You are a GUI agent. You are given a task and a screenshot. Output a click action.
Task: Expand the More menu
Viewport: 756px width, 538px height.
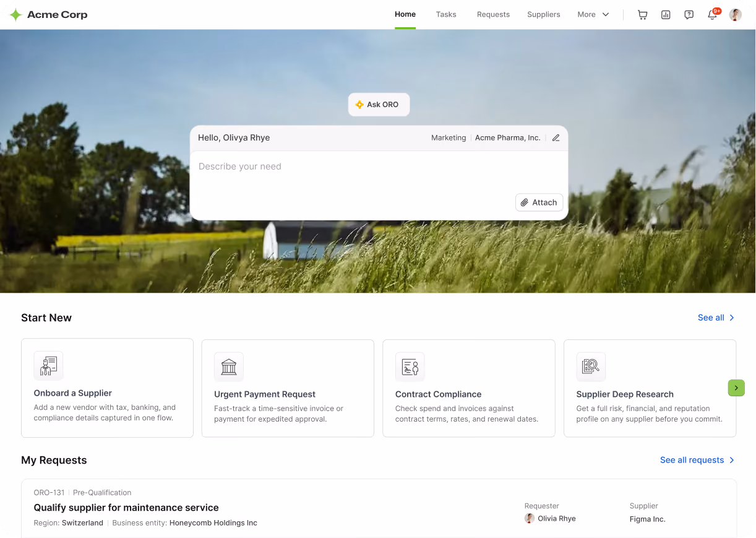593,15
